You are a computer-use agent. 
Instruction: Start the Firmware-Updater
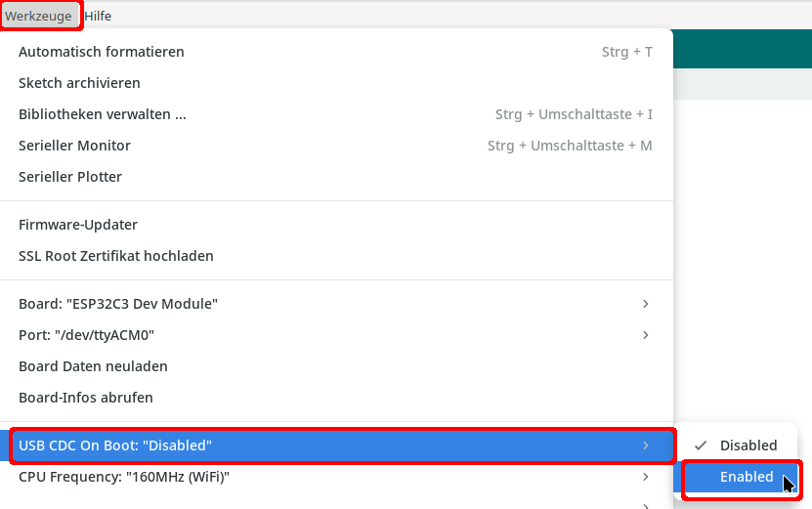[x=78, y=225]
